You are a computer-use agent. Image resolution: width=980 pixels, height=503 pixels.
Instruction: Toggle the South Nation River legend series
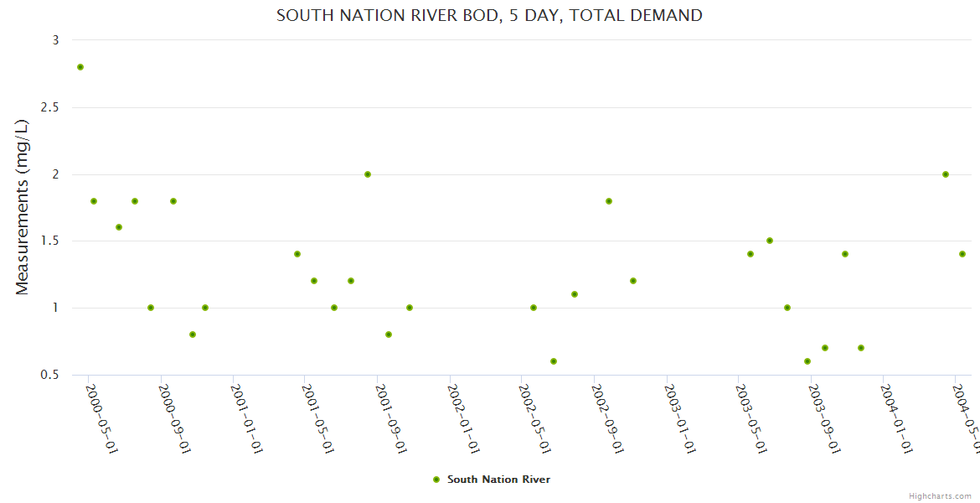click(x=498, y=480)
